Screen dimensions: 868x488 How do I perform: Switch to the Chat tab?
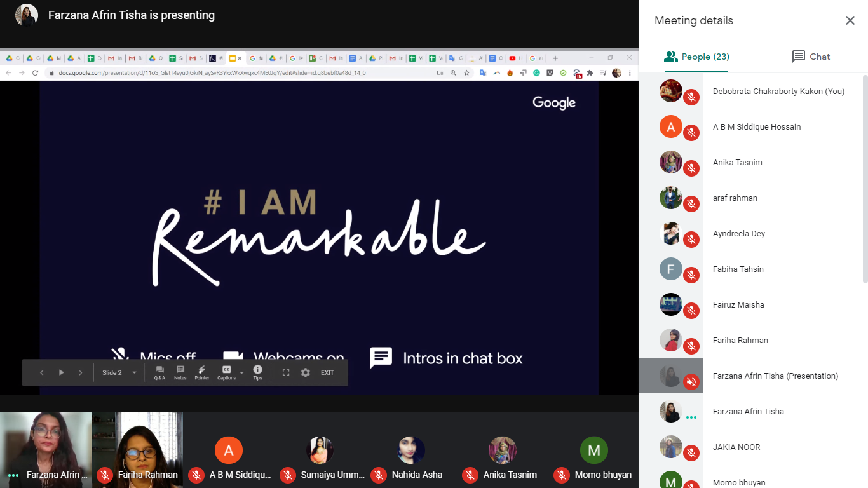pyautogui.click(x=811, y=57)
